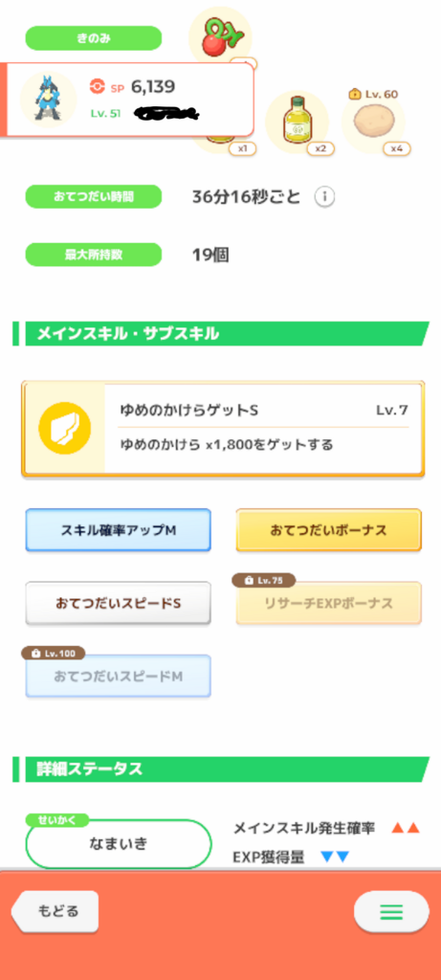
Task: Select the locked potato ingredient
Action: (x=373, y=122)
